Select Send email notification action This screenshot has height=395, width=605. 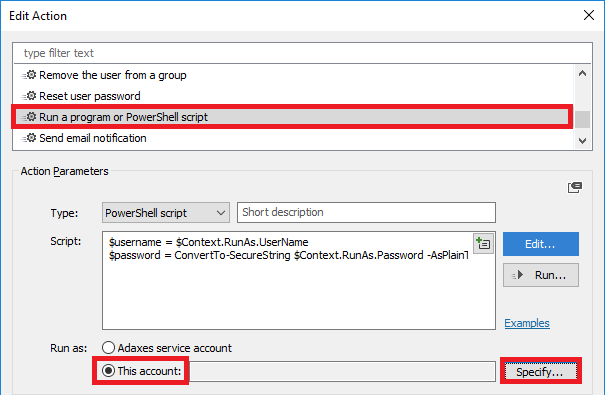pyautogui.click(x=293, y=138)
